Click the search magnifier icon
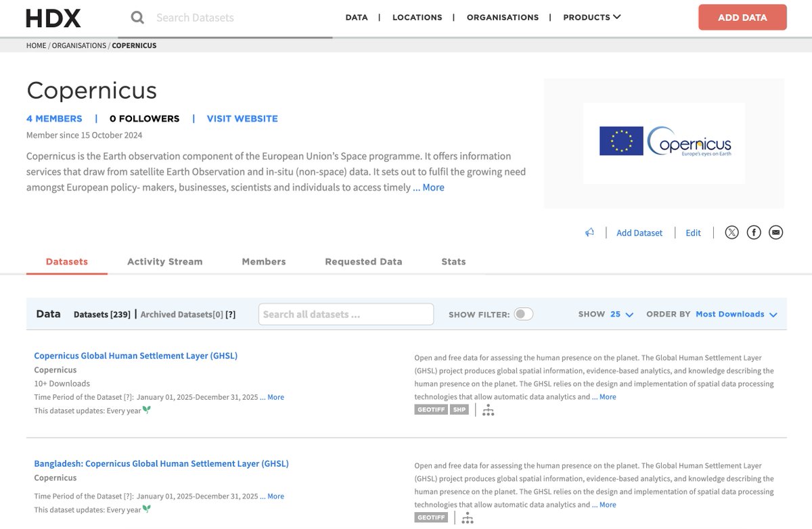Screen dimensions: 812x529 click(137, 18)
